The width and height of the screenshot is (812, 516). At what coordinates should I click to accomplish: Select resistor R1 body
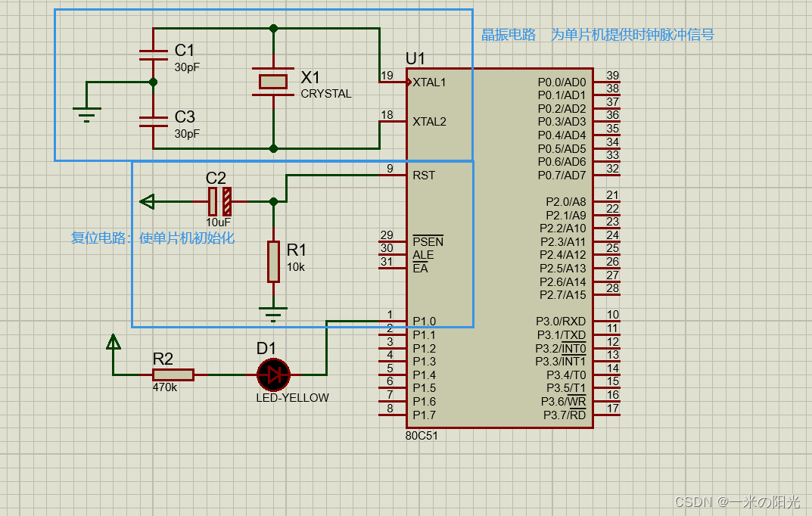tap(273, 261)
